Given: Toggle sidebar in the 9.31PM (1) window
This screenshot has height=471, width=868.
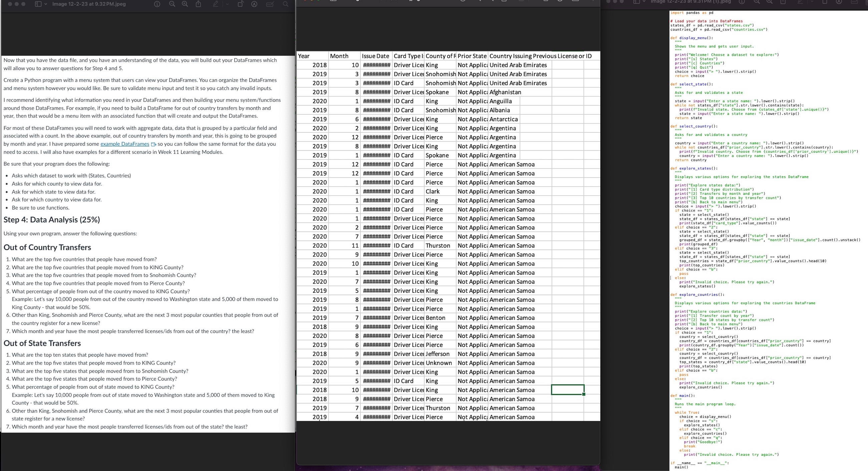Looking at the screenshot, I should point(636,2).
